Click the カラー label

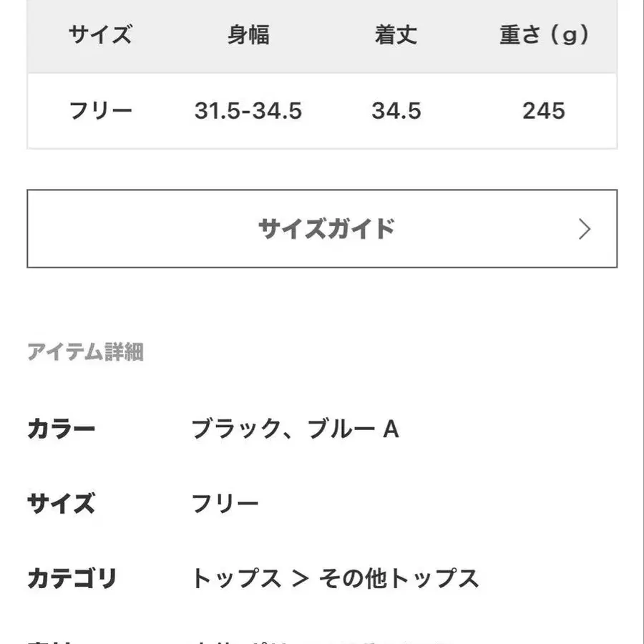[x=61, y=429]
